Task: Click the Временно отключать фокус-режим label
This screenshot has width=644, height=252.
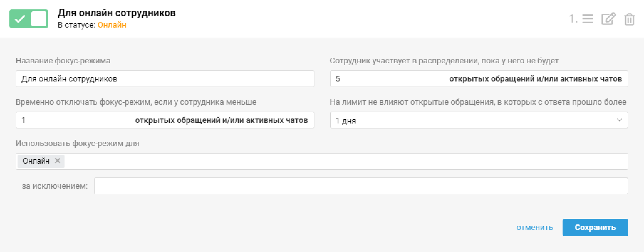Action: (136, 102)
